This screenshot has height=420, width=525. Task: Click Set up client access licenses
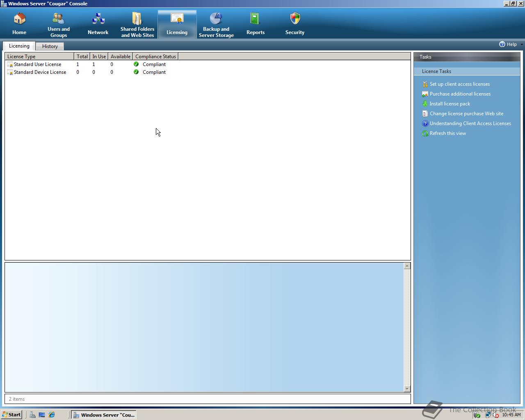coord(460,84)
